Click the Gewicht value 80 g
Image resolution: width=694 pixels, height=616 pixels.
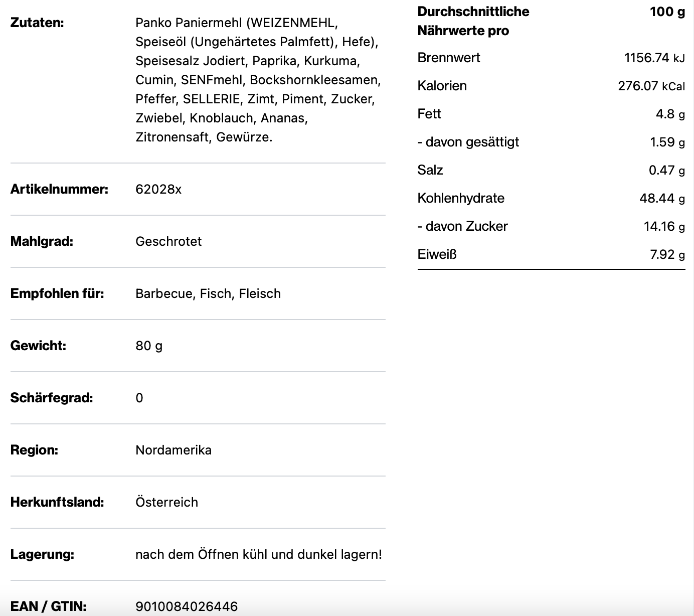click(x=149, y=346)
